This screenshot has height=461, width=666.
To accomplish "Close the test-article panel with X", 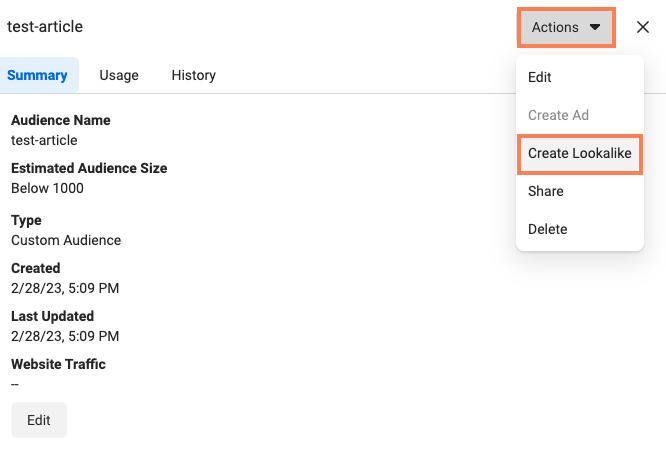I will click(643, 27).
